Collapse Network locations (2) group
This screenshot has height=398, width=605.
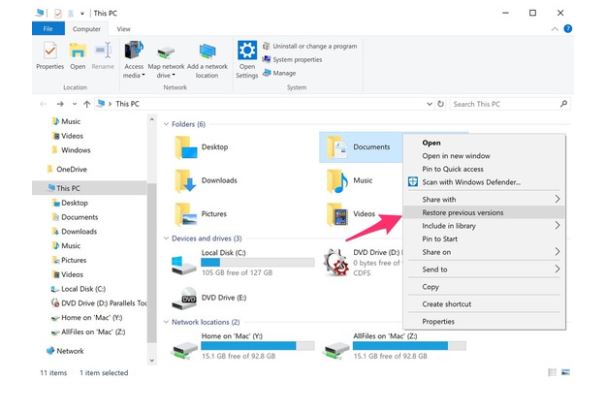(x=166, y=322)
